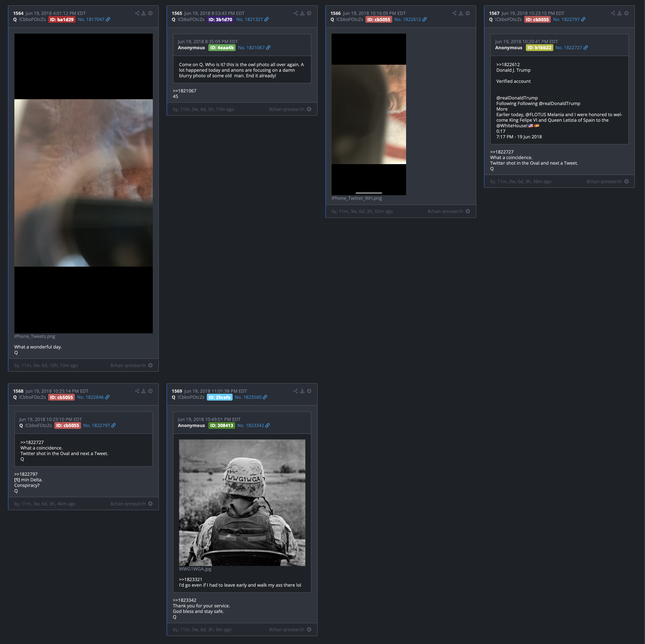Click the ID: 3b1d70 purple badge
The image size is (645, 644).
coord(220,19)
